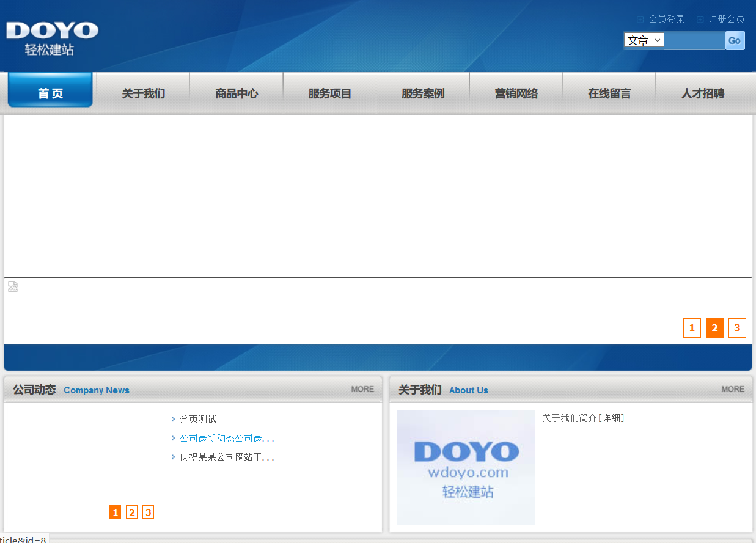
Task: Open the 公司最新动态 article link
Action: click(x=226, y=438)
